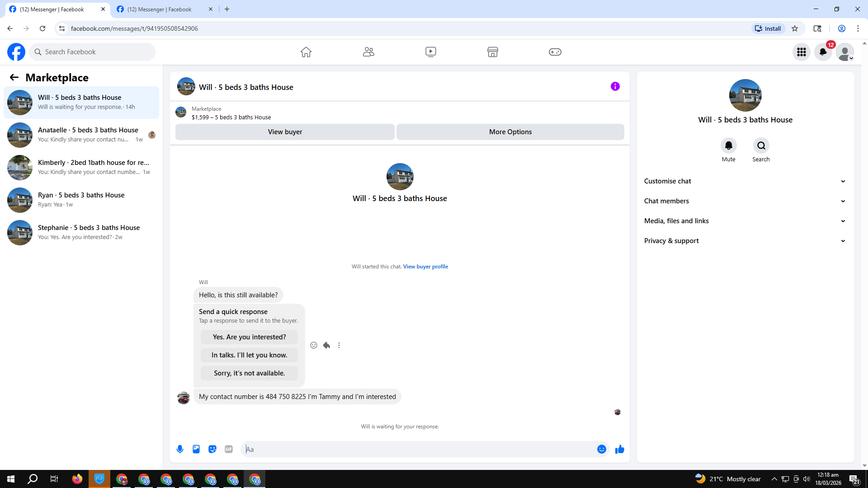The height and width of the screenshot is (488, 868).
Task: Open the Ryan 5 beds conversation
Action: pyautogui.click(x=81, y=200)
